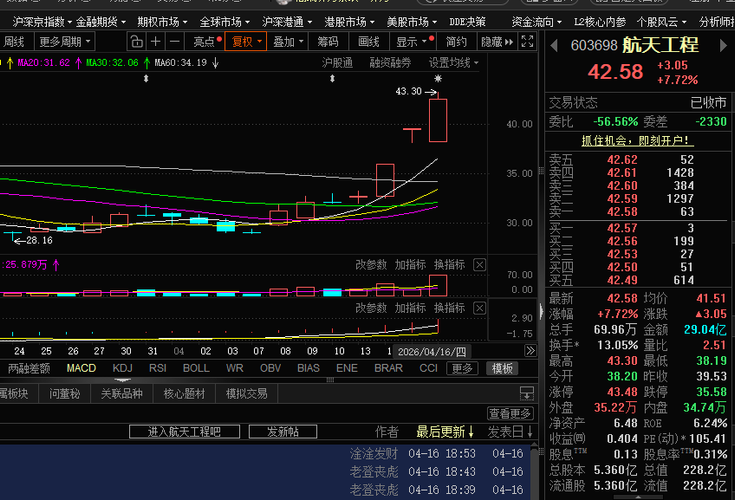Select the MACD indicator tab
735x500 pixels.
[x=81, y=368]
